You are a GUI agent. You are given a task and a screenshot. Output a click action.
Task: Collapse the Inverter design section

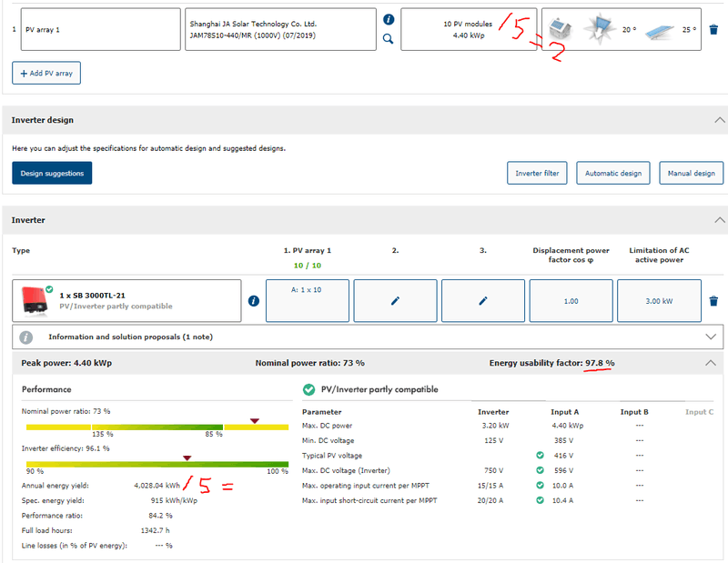click(x=720, y=120)
